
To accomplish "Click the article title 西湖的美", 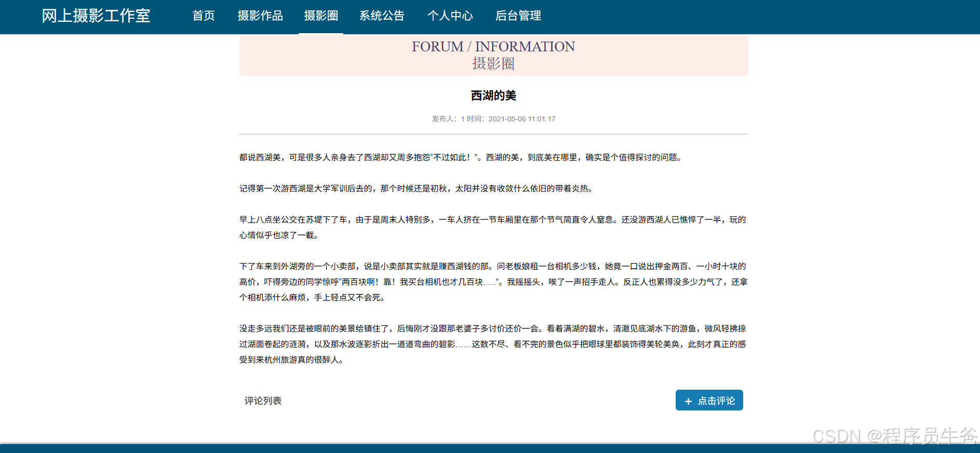I will tap(493, 95).
